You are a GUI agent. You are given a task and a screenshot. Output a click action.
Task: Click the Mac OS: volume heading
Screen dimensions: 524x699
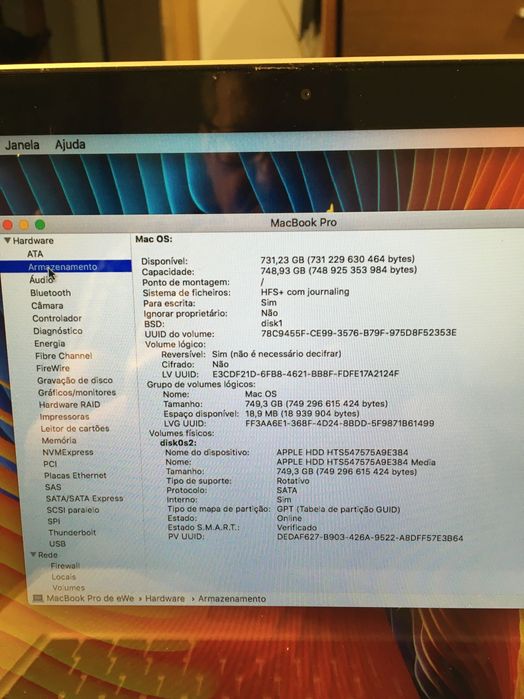click(x=154, y=239)
